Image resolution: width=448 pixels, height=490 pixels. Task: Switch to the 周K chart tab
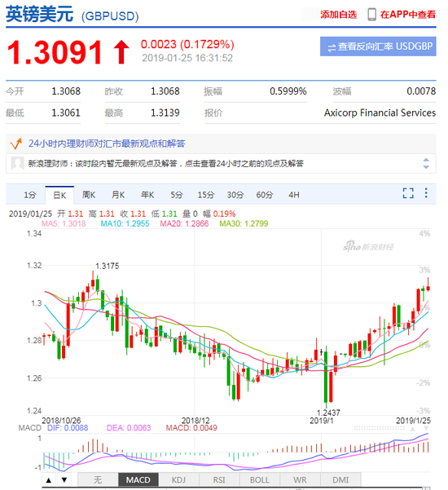click(89, 195)
